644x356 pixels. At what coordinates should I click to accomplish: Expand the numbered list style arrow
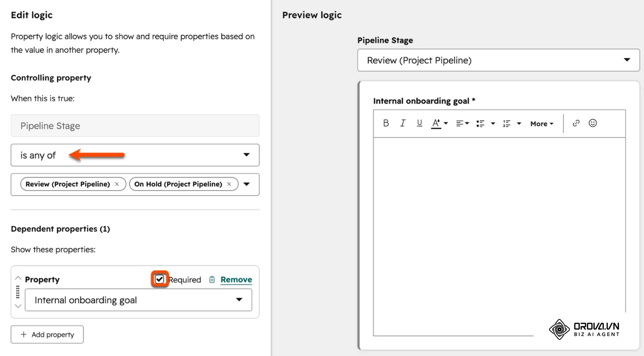click(x=519, y=124)
